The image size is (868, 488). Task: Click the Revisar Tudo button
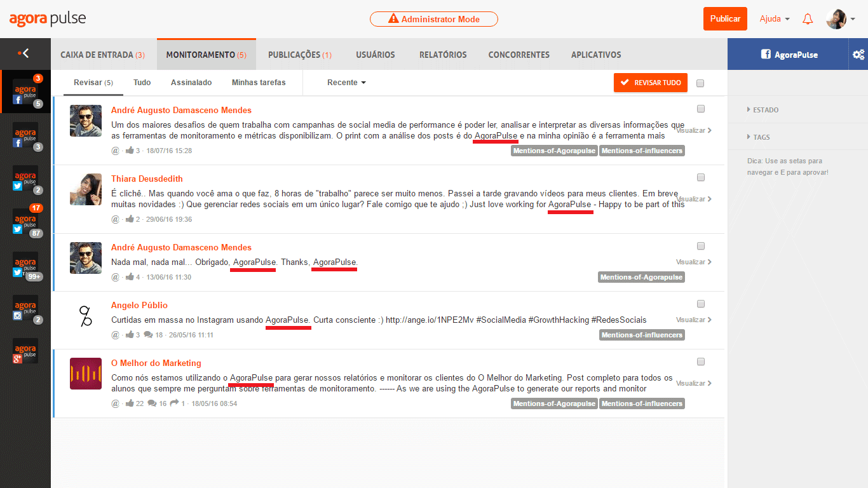[651, 83]
